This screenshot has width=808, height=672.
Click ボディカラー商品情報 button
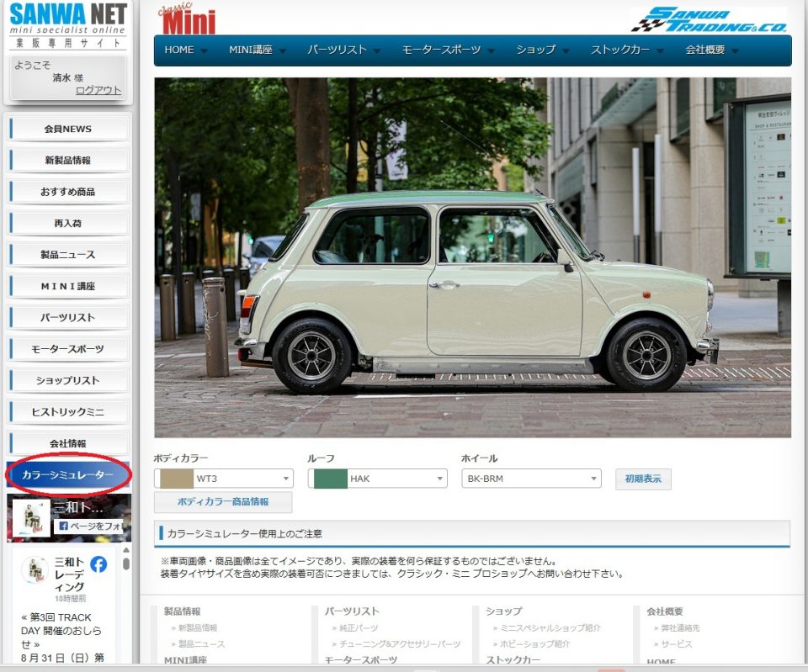(x=222, y=501)
